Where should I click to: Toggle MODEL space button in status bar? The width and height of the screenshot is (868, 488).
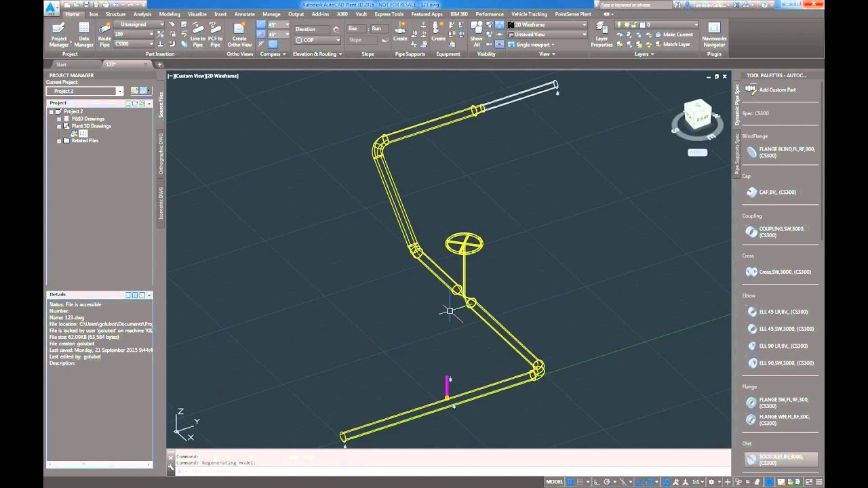pos(555,482)
